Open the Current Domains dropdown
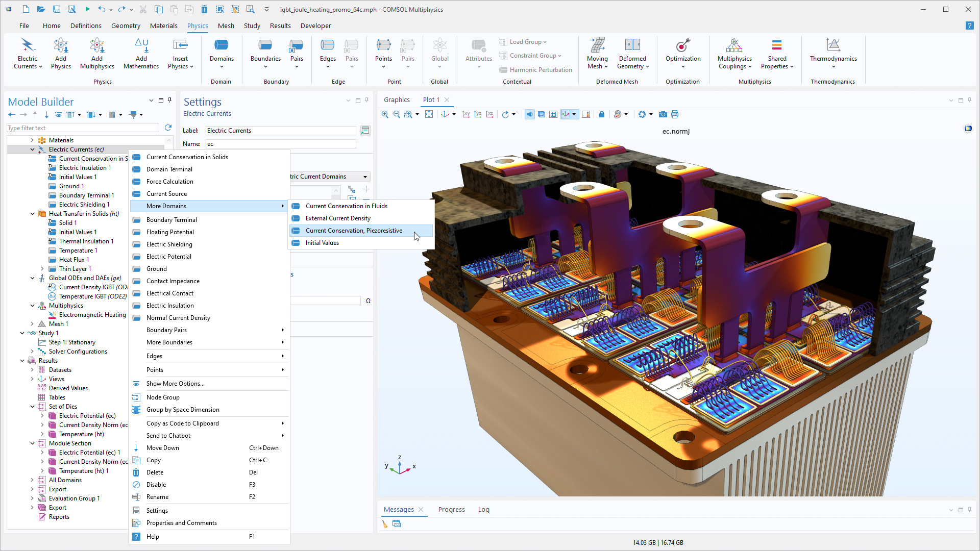 [x=365, y=177]
